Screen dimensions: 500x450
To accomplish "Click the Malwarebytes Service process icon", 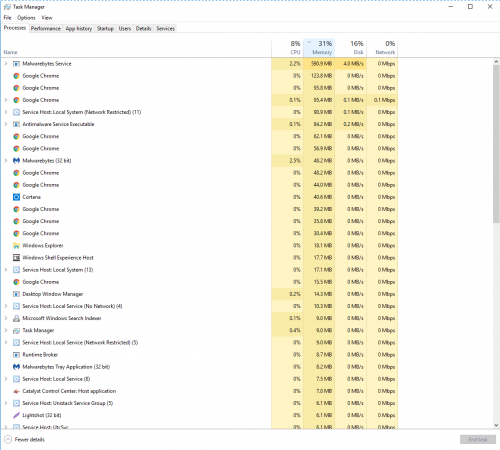I will pyautogui.click(x=16, y=64).
